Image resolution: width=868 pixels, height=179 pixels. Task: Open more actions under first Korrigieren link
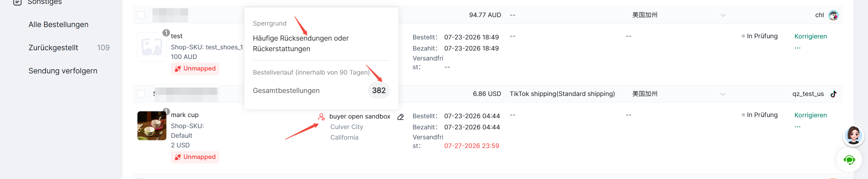(797, 48)
